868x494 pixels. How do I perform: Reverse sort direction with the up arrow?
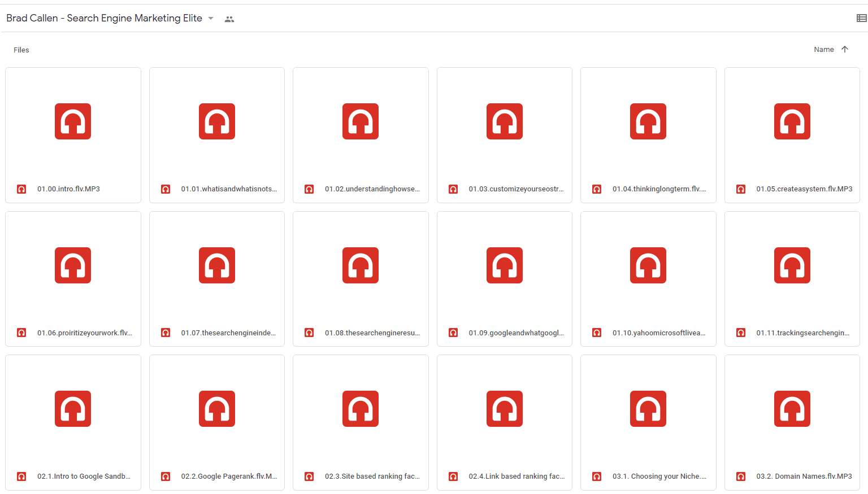coord(845,49)
